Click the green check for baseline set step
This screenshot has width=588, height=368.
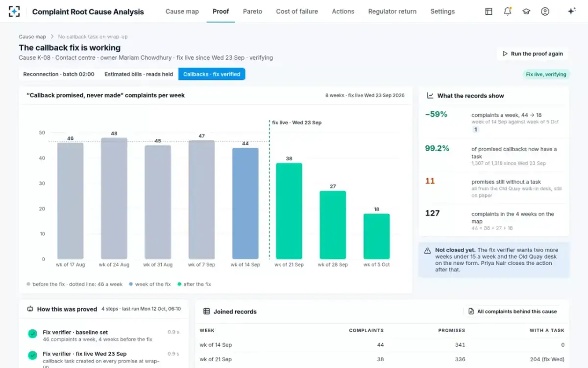(x=32, y=334)
